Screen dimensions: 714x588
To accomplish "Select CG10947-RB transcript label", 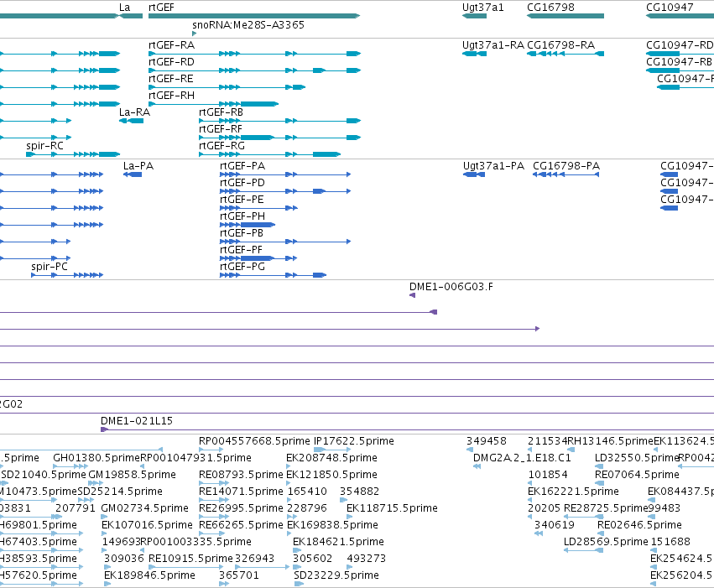I will pos(679,62).
